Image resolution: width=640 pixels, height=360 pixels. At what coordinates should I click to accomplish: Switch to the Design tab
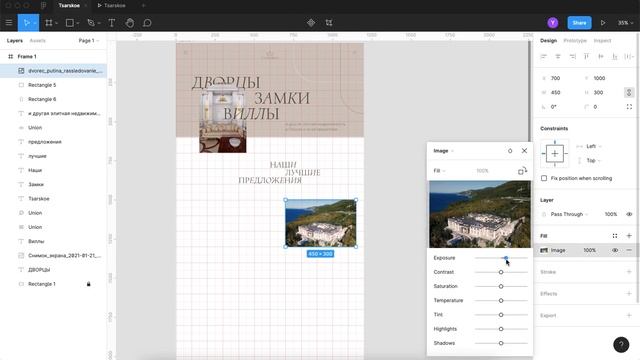click(x=549, y=40)
